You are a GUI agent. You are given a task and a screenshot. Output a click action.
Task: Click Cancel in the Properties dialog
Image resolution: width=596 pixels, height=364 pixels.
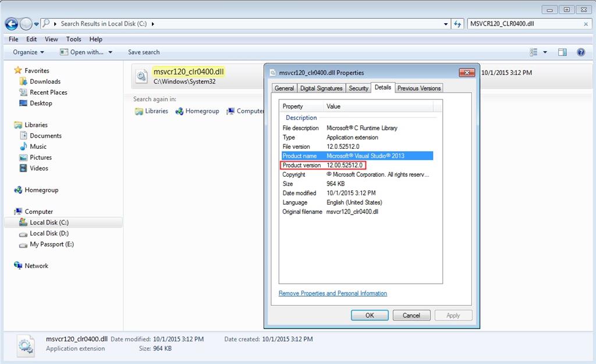[411, 315]
